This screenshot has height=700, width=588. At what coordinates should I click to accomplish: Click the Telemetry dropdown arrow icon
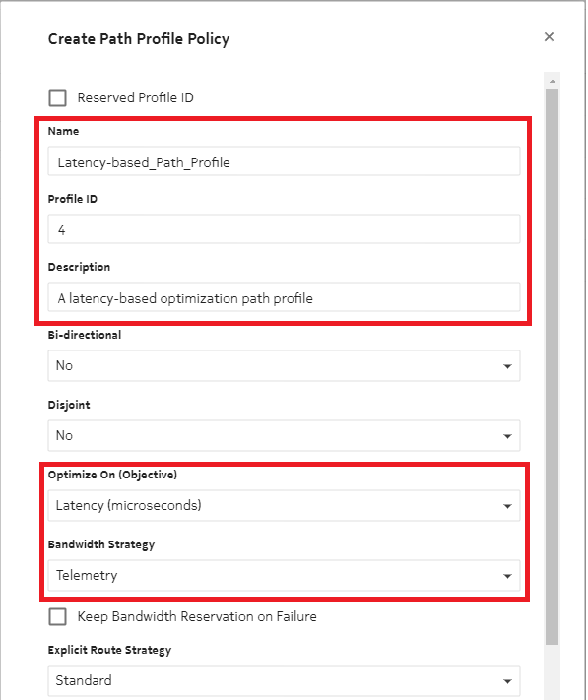507,576
